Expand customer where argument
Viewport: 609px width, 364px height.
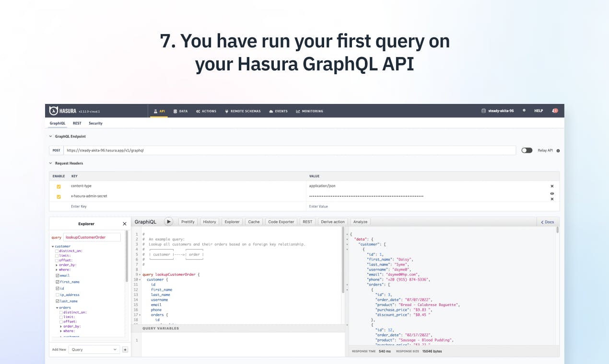(57, 270)
